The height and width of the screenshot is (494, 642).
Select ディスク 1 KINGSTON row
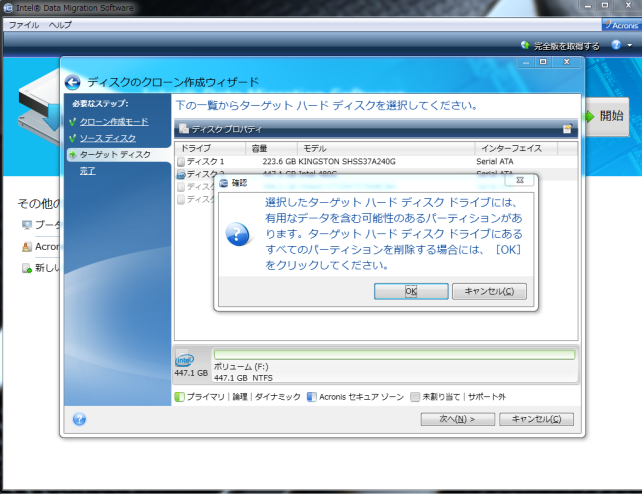(376, 162)
